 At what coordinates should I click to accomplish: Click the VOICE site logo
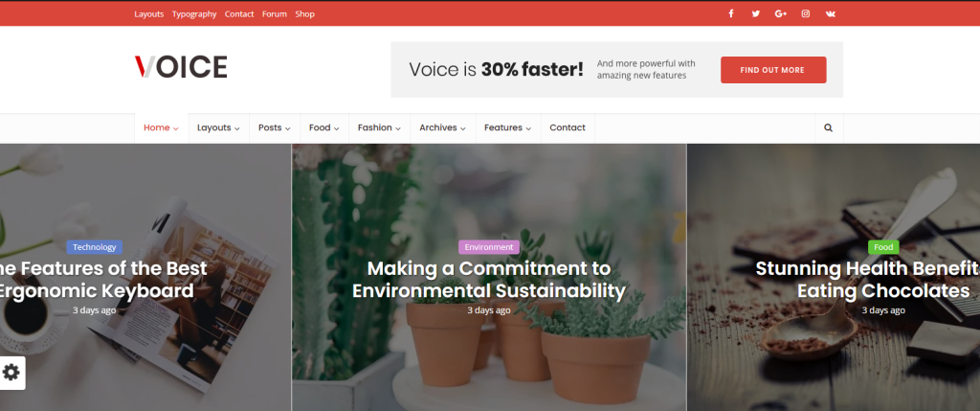[x=181, y=67]
